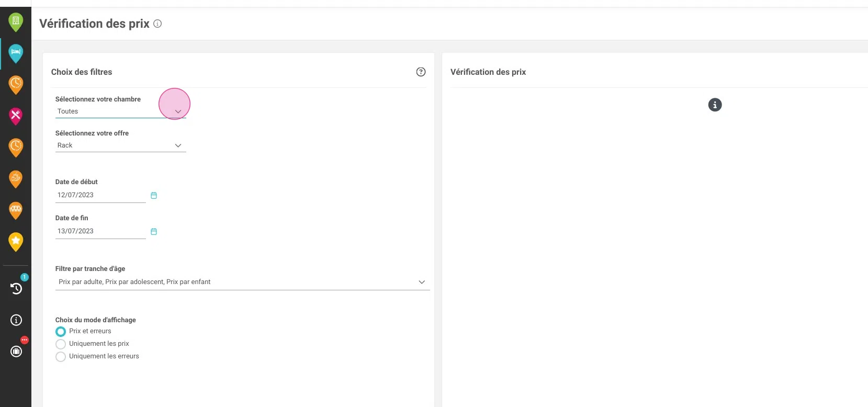
Task: Click Sélectionnez votre chambre label
Action: pos(98,99)
